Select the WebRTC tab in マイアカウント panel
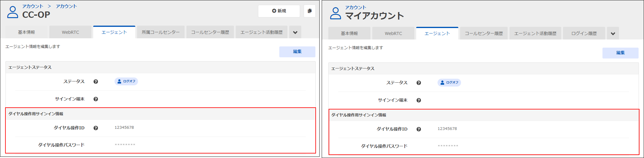 [393, 34]
